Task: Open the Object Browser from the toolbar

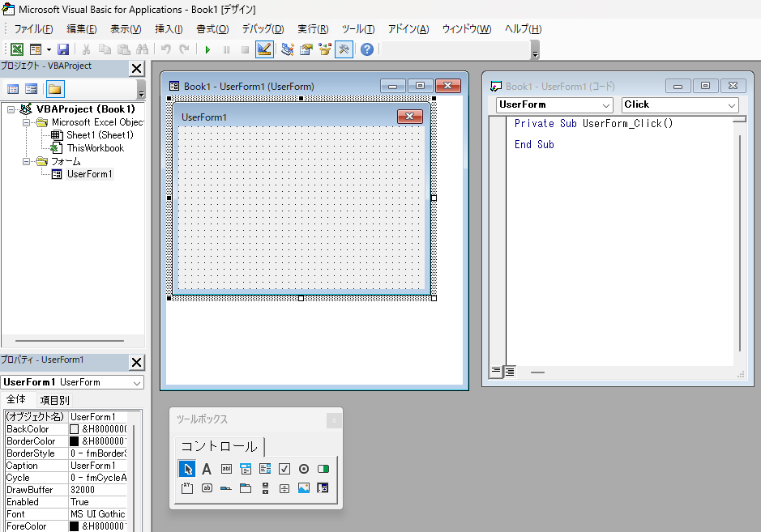Action: (325, 50)
